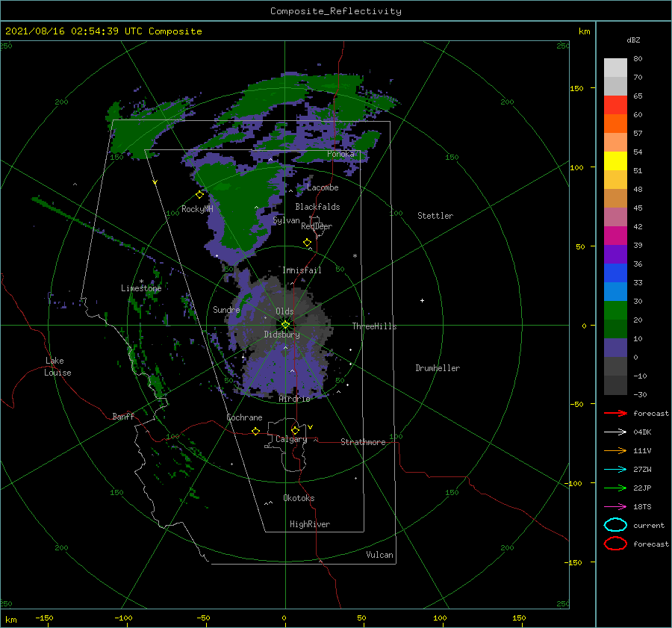672x628 pixels.
Task: Click the Calgary city label
Action: click(291, 439)
